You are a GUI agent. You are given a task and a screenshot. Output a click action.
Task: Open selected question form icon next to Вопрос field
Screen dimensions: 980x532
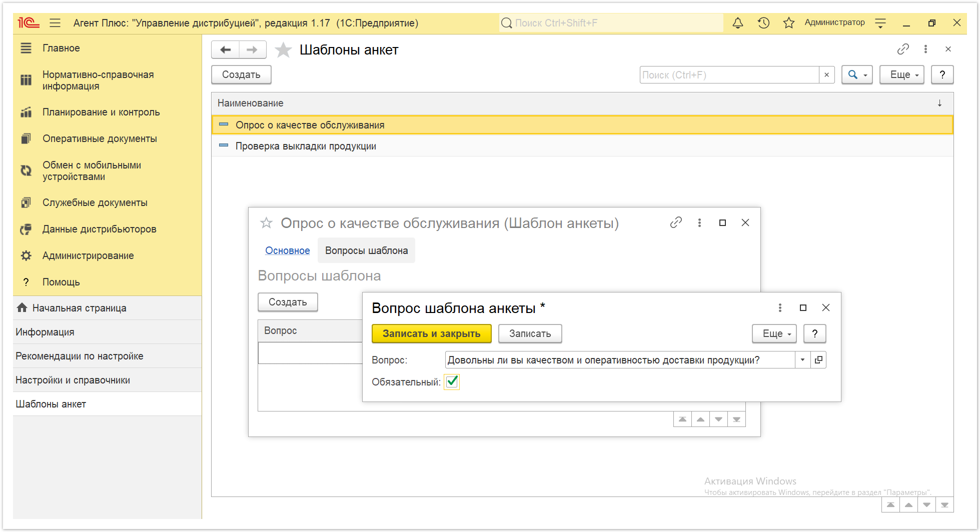818,360
